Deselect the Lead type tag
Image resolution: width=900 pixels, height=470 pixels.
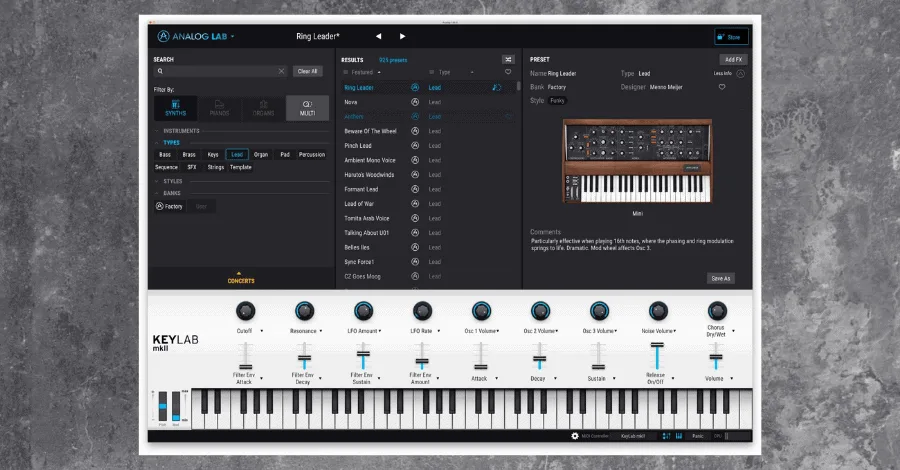237,154
